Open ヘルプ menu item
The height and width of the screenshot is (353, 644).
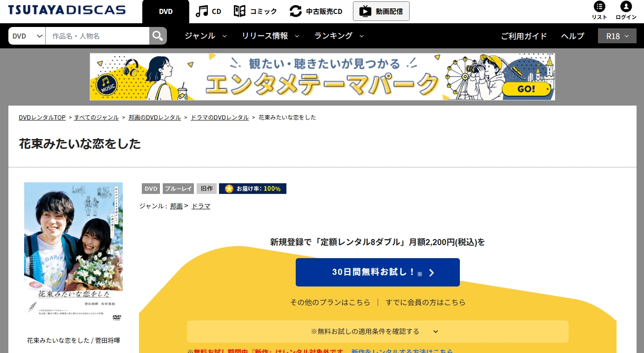(x=572, y=36)
